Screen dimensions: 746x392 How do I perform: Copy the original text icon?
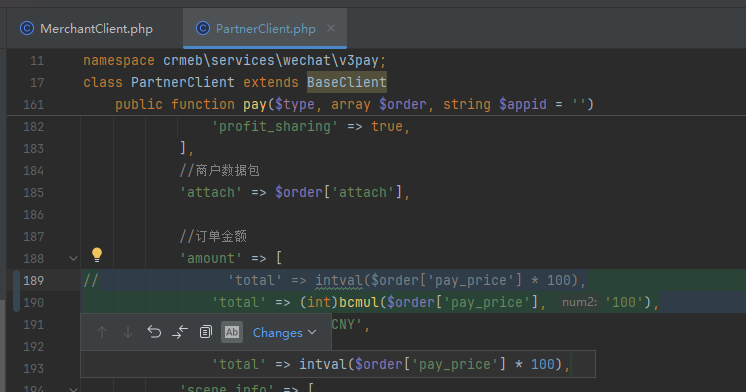[x=206, y=332]
